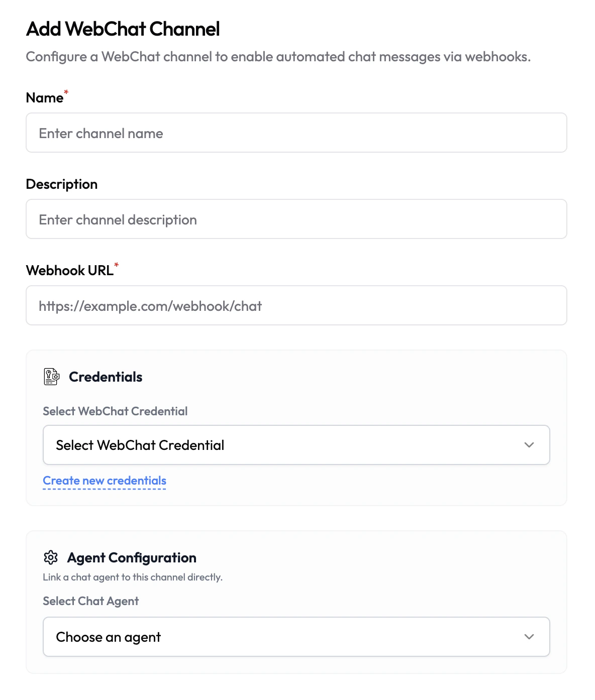Viewport: 595px width, 700px height.
Task: Click the Select Chat Agent label
Action: [91, 601]
